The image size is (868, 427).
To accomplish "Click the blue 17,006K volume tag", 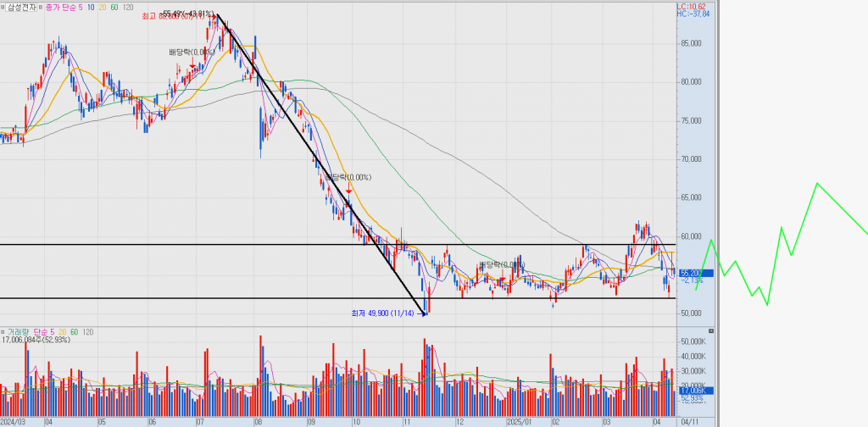I will click(x=694, y=391).
